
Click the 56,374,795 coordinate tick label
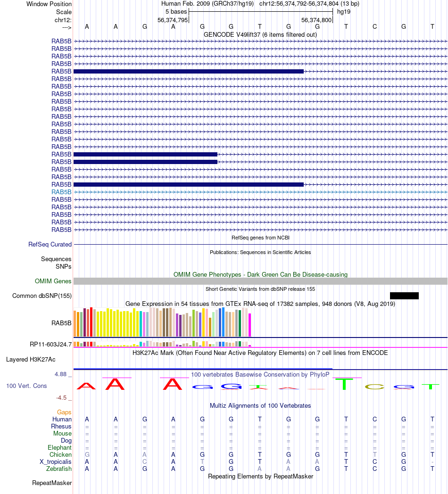coord(173,20)
